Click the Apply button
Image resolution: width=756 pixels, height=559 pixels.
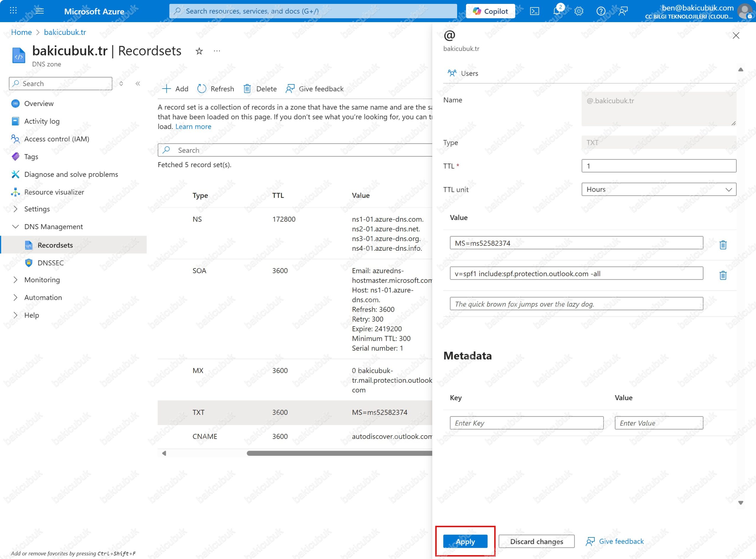pyautogui.click(x=465, y=541)
